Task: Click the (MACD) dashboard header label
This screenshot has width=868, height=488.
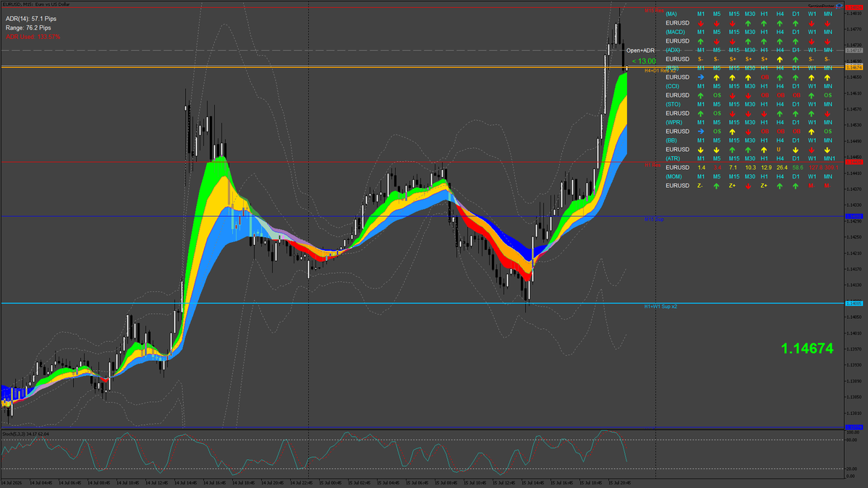Action: [676, 32]
